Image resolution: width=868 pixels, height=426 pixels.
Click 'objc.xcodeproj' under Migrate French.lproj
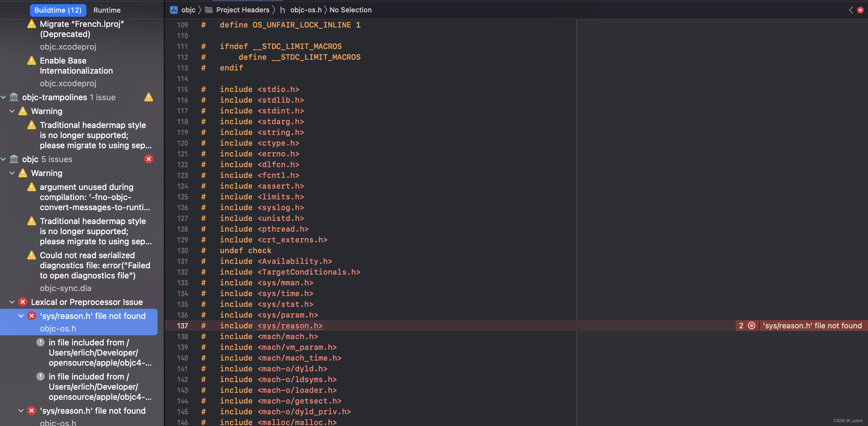point(68,47)
